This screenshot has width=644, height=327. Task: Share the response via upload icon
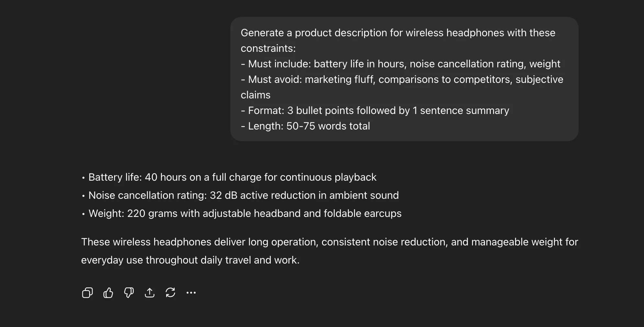click(150, 293)
